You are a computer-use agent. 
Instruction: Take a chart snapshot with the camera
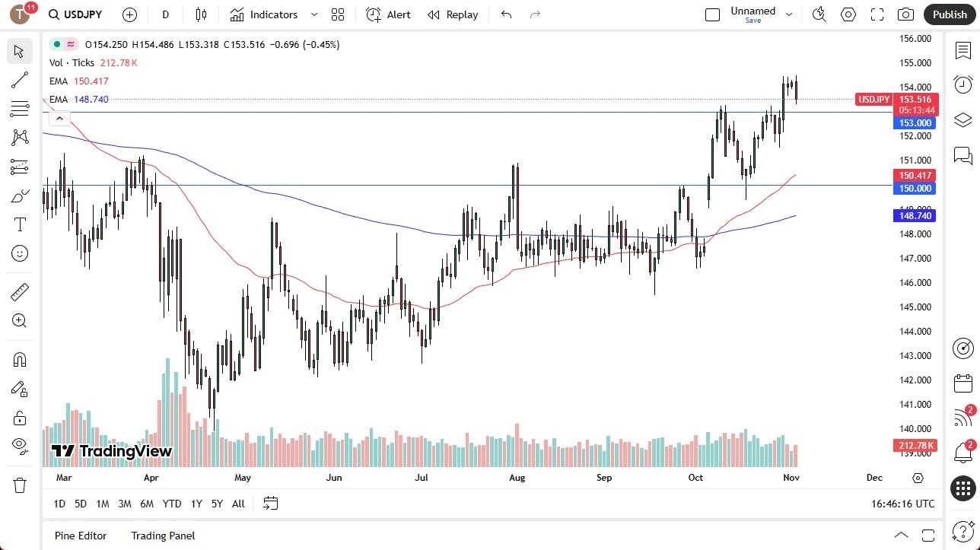point(905,14)
